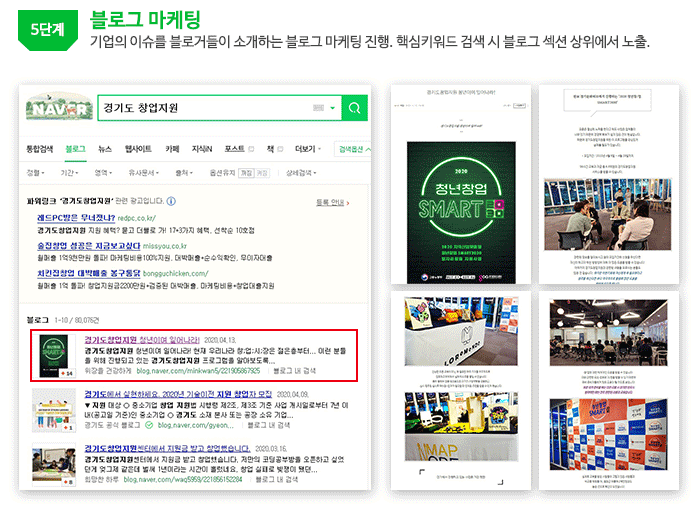Click 블로그 내 검색 for minkwan5 result
The height and width of the screenshot is (526, 700).
pos(295,371)
